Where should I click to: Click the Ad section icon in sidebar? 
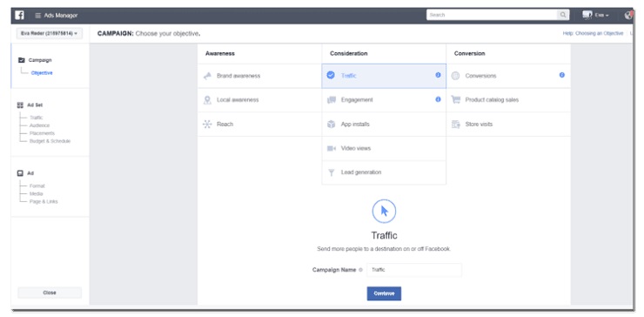point(20,173)
